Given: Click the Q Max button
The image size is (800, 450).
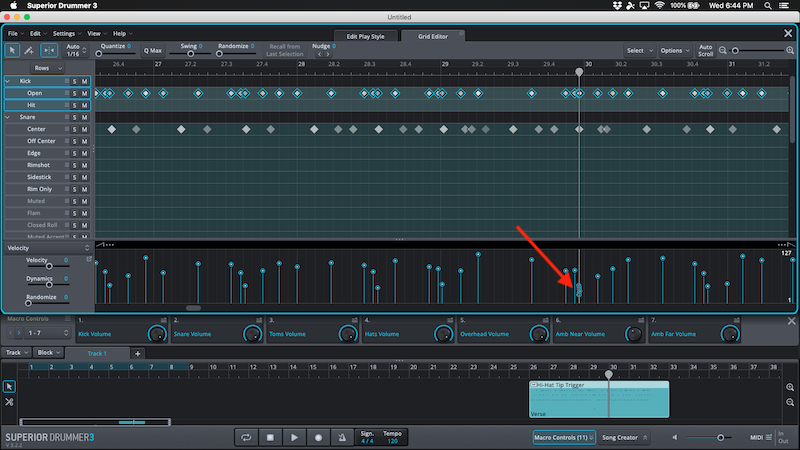Looking at the screenshot, I should 153,51.
